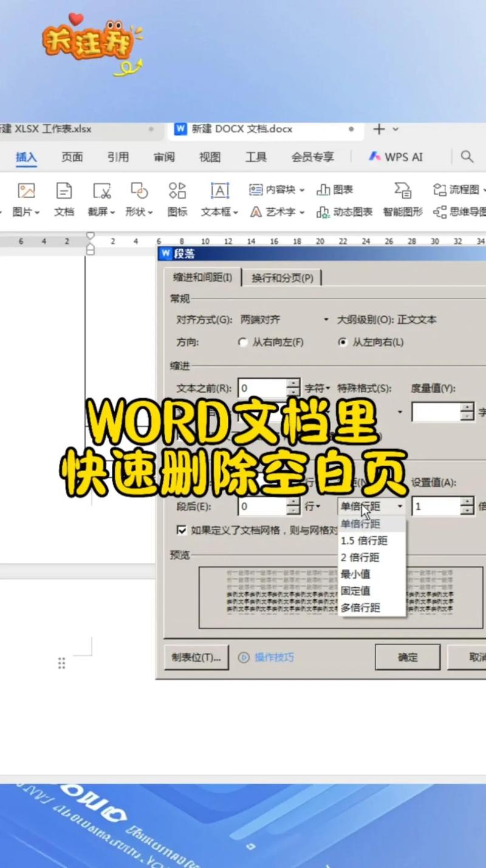
Task: Click the search magnifier icon in ribbon
Action: (467, 156)
